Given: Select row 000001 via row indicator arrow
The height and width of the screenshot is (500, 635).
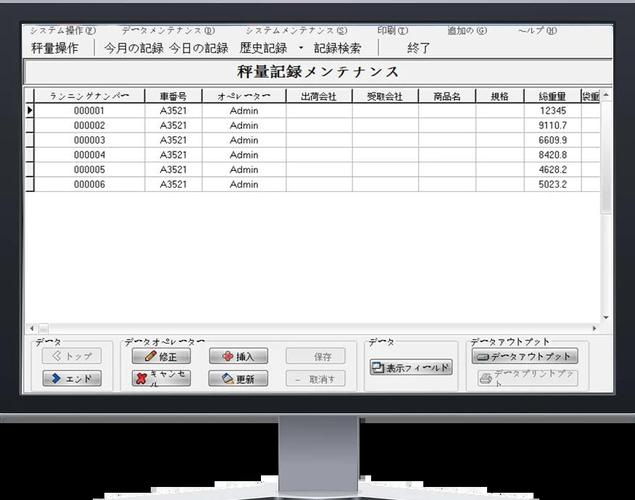Looking at the screenshot, I should click(x=30, y=110).
